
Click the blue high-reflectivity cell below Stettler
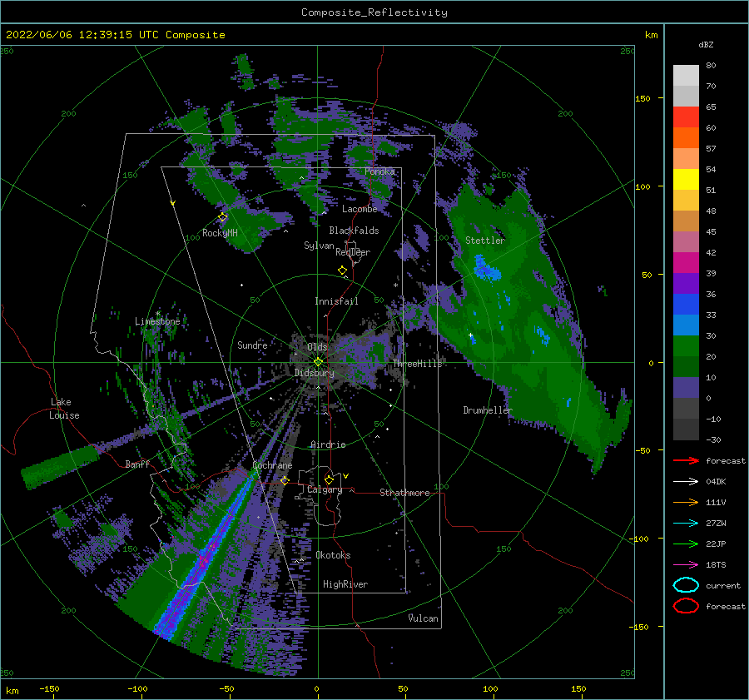point(486,269)
